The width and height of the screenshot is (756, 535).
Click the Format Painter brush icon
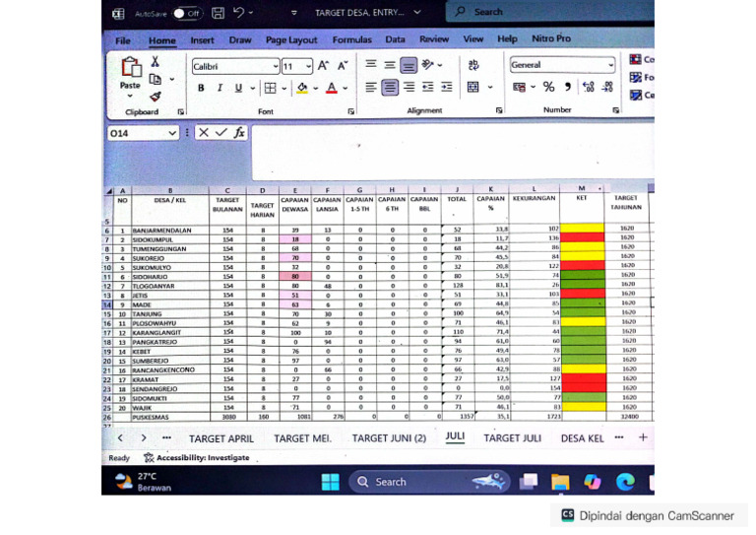[x=155, y=97]
